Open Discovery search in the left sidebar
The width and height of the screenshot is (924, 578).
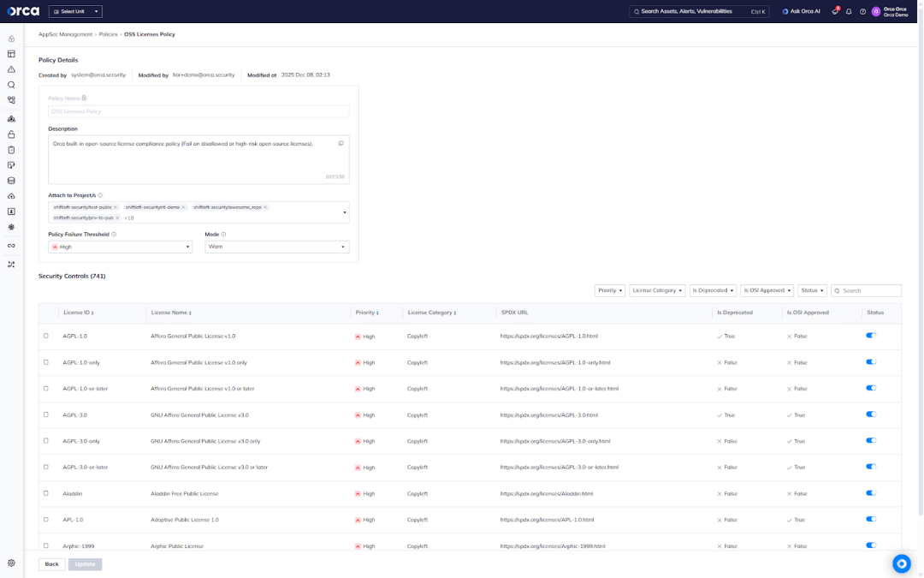[10, 84]
